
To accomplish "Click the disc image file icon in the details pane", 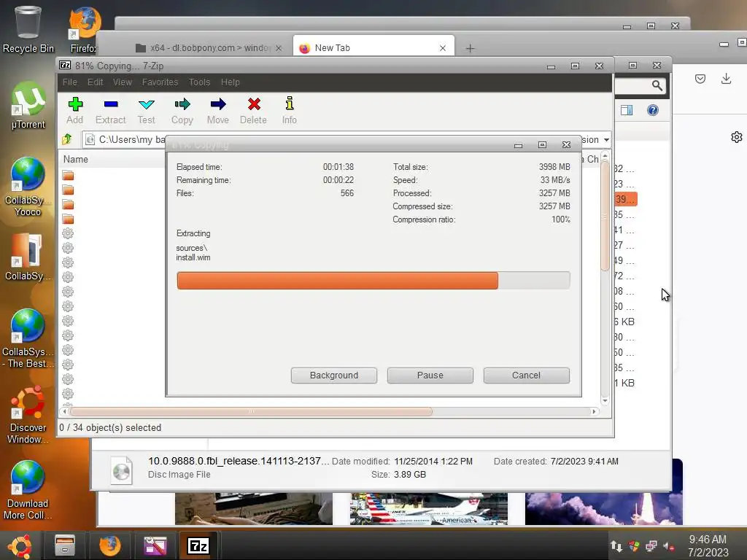I will point(122,470).
